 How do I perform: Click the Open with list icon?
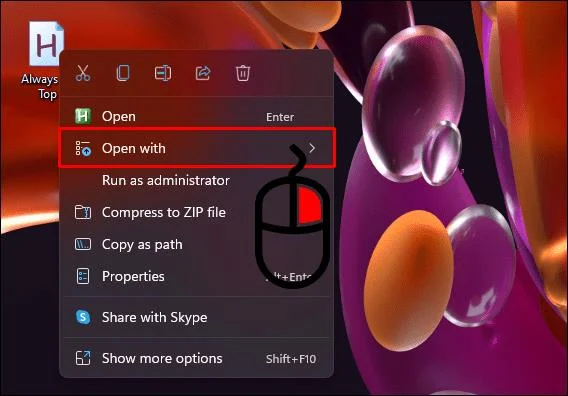point(83,148)
